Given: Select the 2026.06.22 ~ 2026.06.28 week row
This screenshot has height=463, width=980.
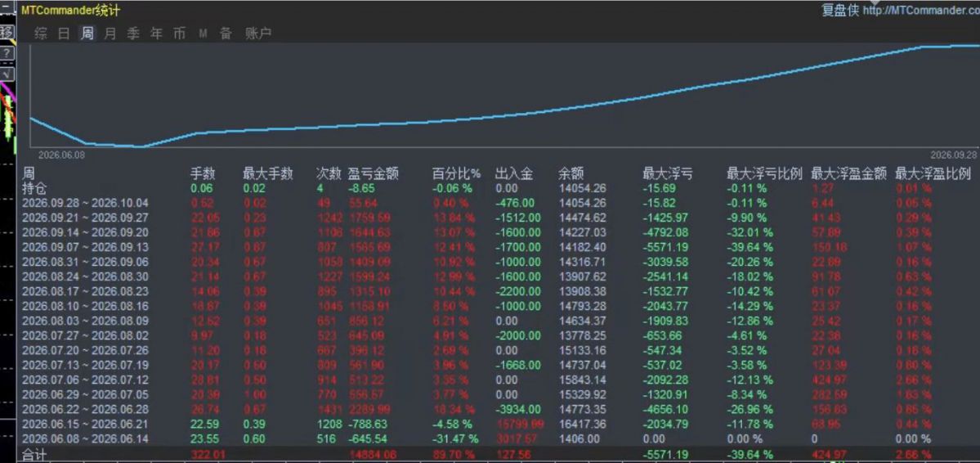Looking at the screenshot, I should (x=498, y=409).
